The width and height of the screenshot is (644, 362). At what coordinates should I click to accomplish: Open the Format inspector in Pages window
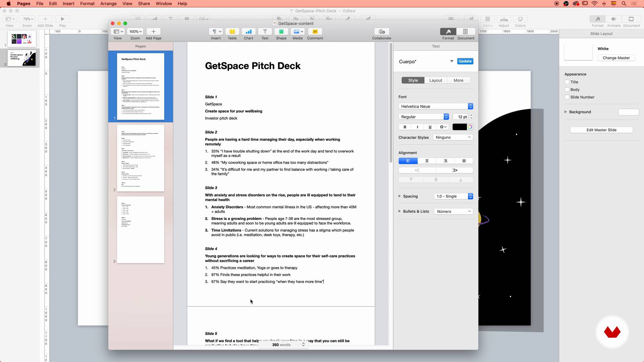point(448,32)
